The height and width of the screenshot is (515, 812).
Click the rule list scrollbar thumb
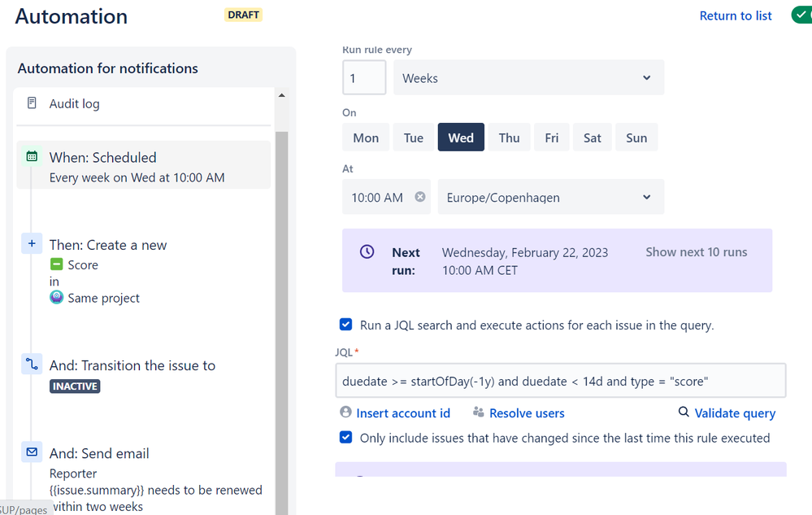[x=282, y=321]
